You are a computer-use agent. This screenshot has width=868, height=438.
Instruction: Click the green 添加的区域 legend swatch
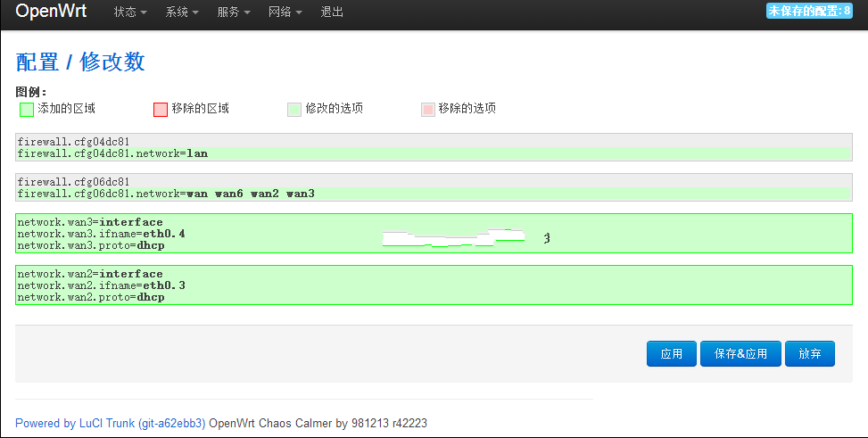[x=27, y=110]
